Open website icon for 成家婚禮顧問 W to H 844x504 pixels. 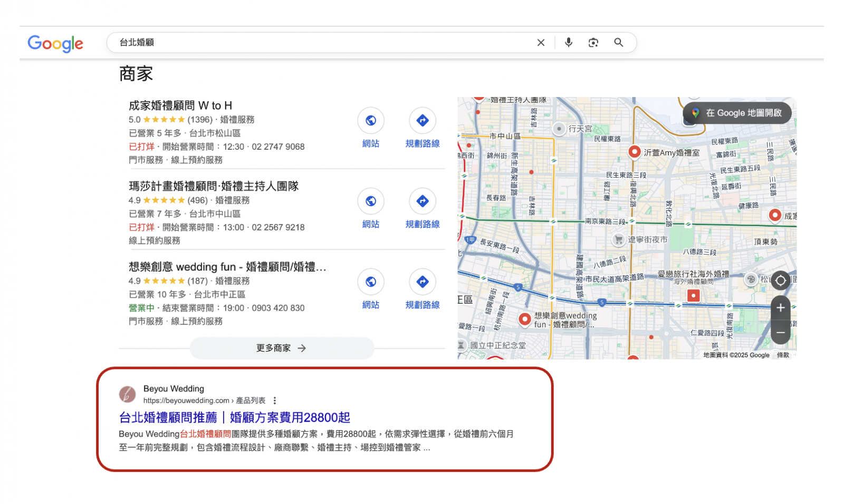point(370,121)
